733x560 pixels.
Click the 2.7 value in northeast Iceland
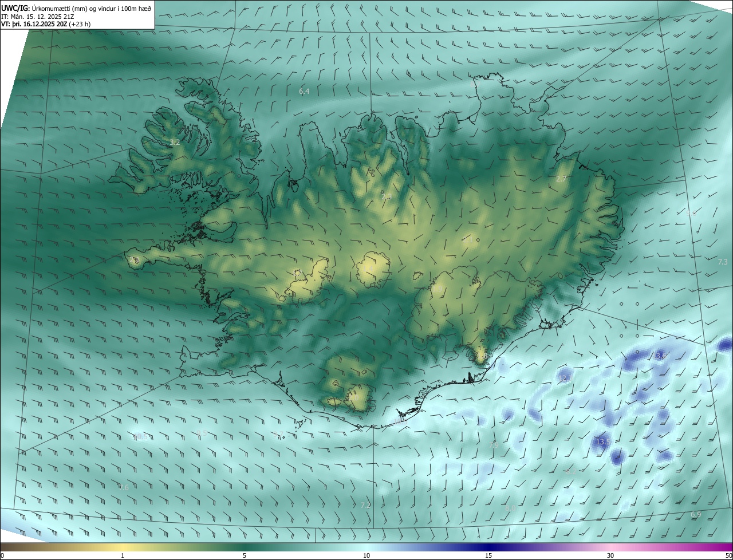pos(561,179)
